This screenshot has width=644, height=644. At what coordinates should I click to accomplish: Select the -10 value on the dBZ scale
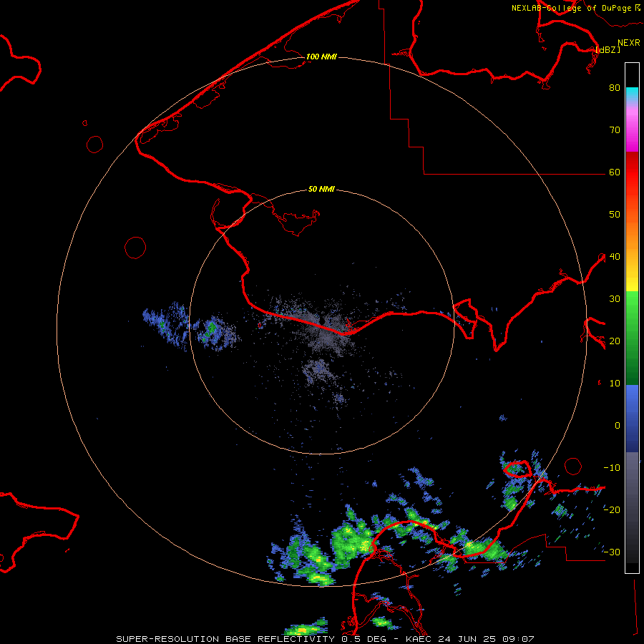[612, 468]
